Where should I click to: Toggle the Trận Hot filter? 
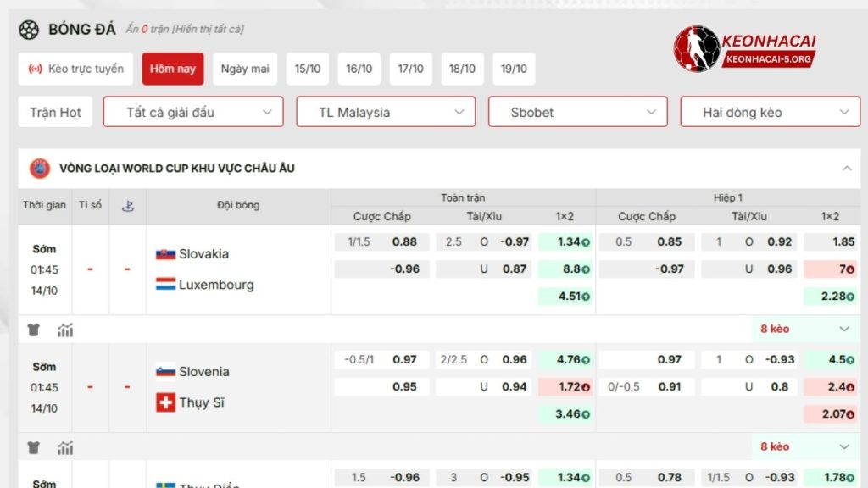tap(54, 111)
